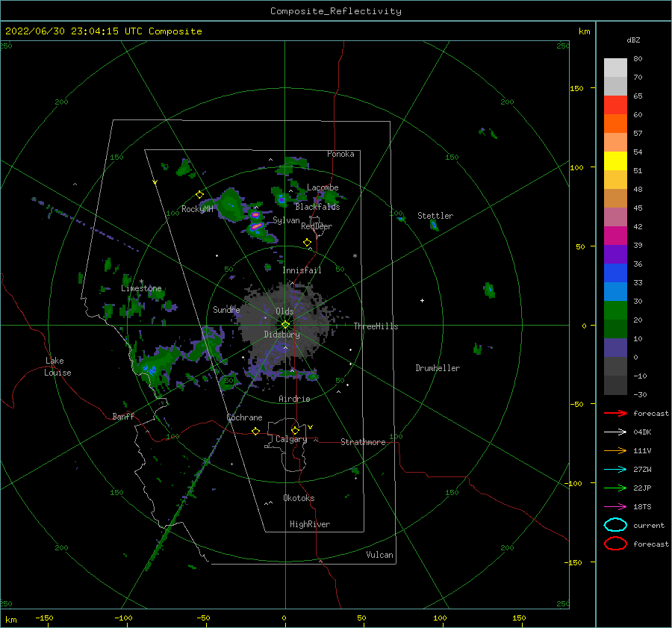Click the Didsbury label
672x628 pixels.
282,335
